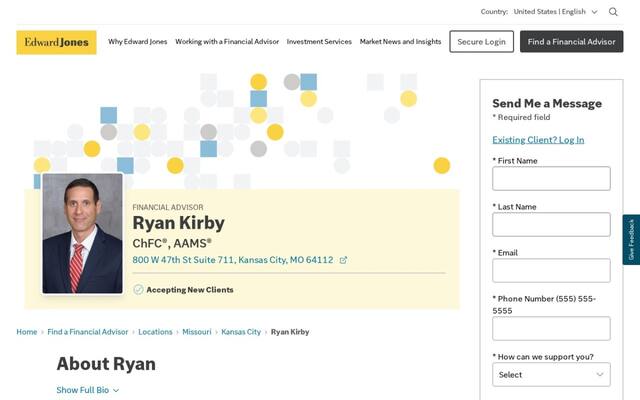Open the Investment Services menu
Screen dimensions: 640x400
(319, 42)
